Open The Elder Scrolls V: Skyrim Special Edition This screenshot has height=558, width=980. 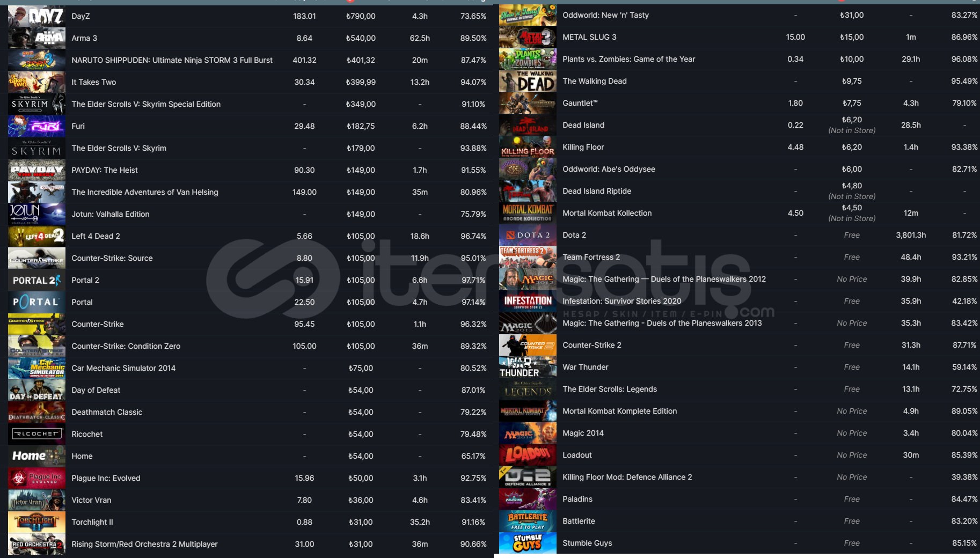point(146,104)
